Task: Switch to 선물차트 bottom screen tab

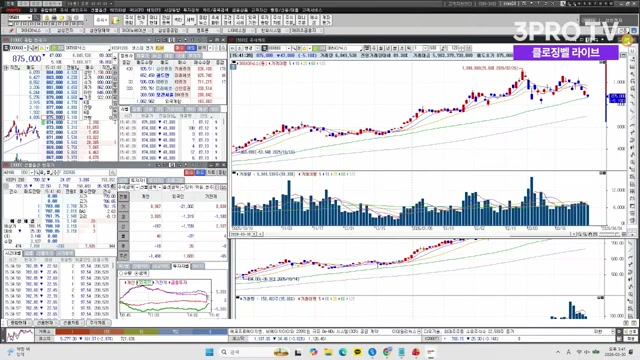Action: [x=71, y=322]
